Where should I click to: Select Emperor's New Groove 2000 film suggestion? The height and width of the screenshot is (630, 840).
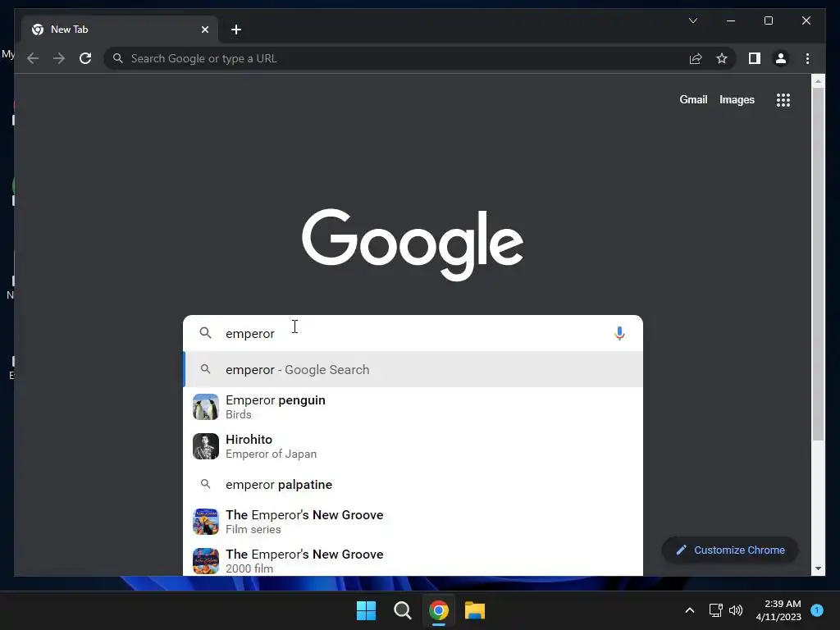(x=413, y=560)
